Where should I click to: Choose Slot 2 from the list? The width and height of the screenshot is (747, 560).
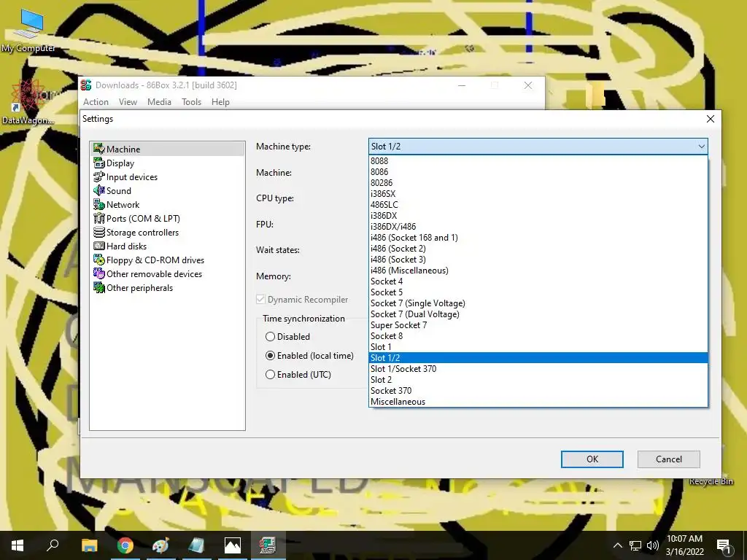538,380
